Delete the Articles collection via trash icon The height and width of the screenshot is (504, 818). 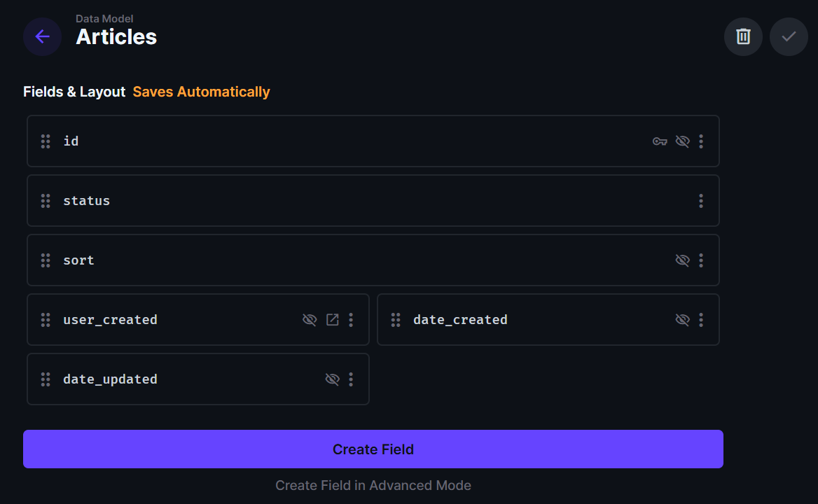743,36
